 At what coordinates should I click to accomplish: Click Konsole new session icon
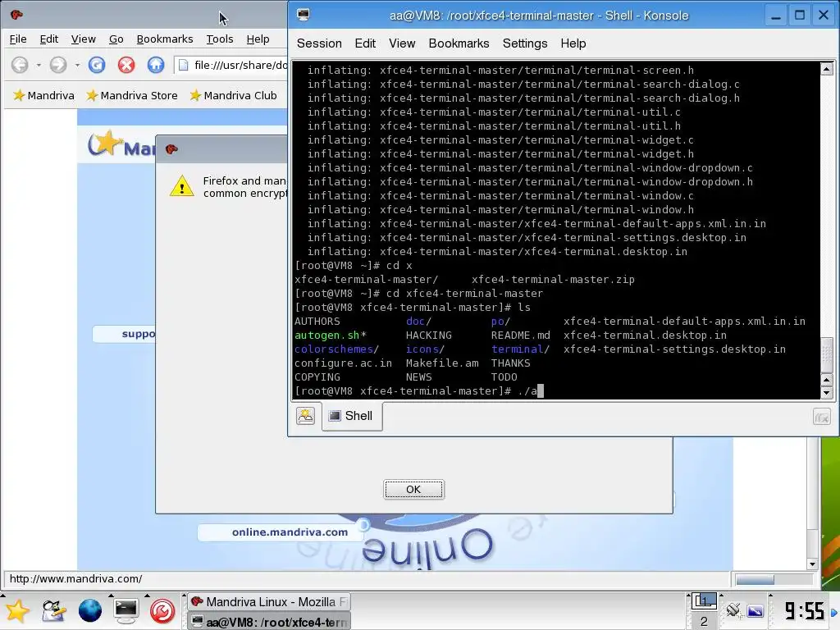click(x=305, y=416)
